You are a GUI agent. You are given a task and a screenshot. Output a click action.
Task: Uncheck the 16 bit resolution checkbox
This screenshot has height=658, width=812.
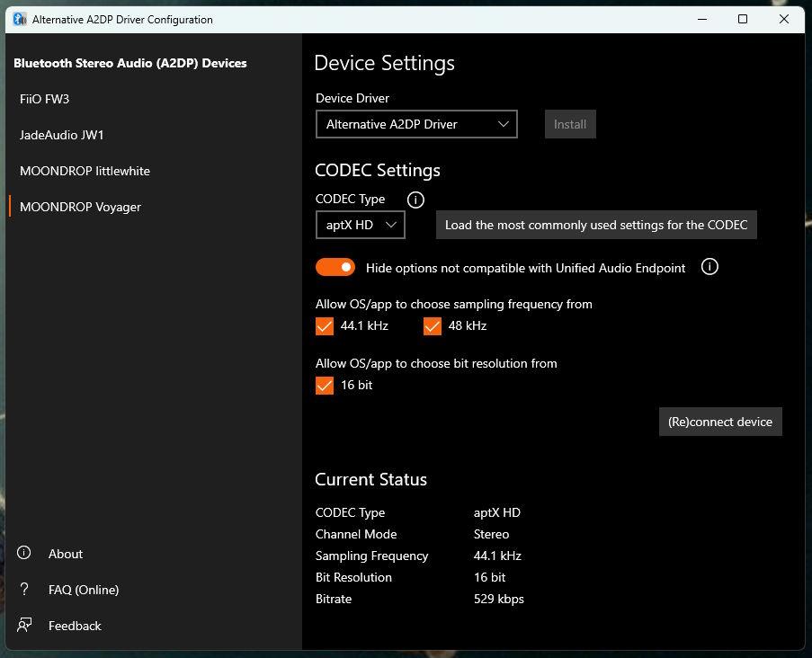[325, 386]
